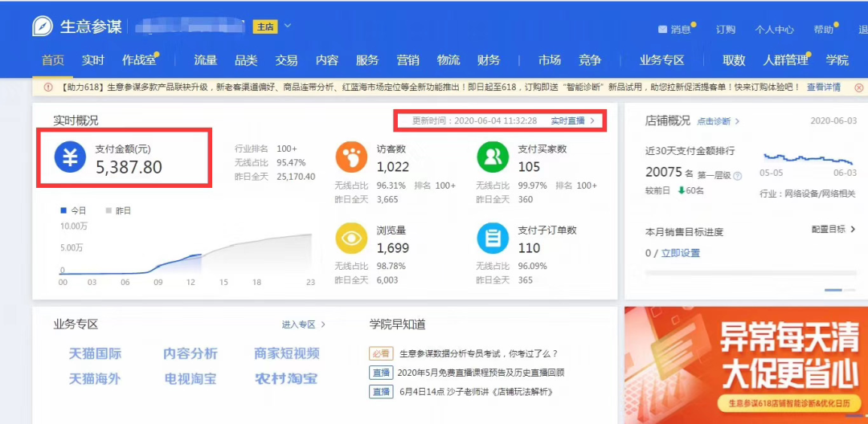Click the 订购 link in header
This screenshot has width=868, height=424.
pos(725,30)
